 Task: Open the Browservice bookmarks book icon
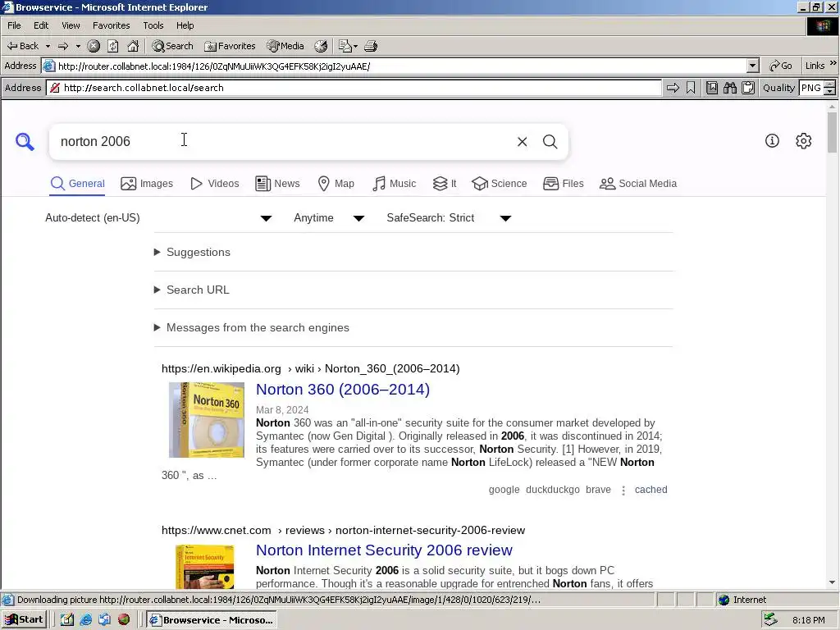(712, 88)
